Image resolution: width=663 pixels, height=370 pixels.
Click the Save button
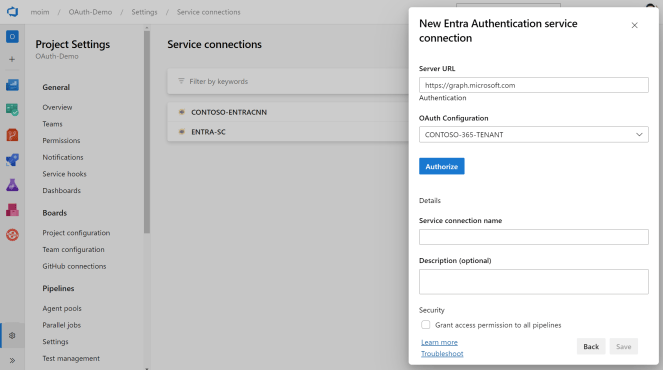click(623, 346)
